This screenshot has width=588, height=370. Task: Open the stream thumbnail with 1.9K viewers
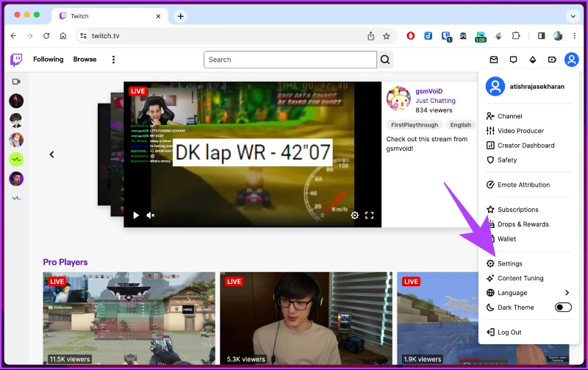coord(438,319)
